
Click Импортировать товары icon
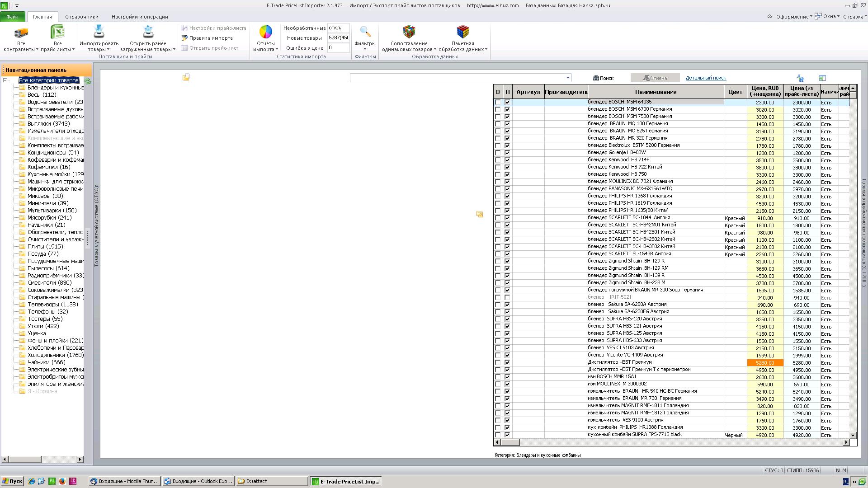99,32
